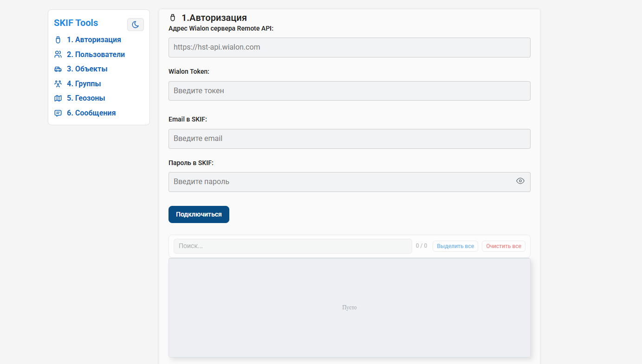Focus the Wialon server address field
Screen dimensions: 642x364
[x=350, y=47]
